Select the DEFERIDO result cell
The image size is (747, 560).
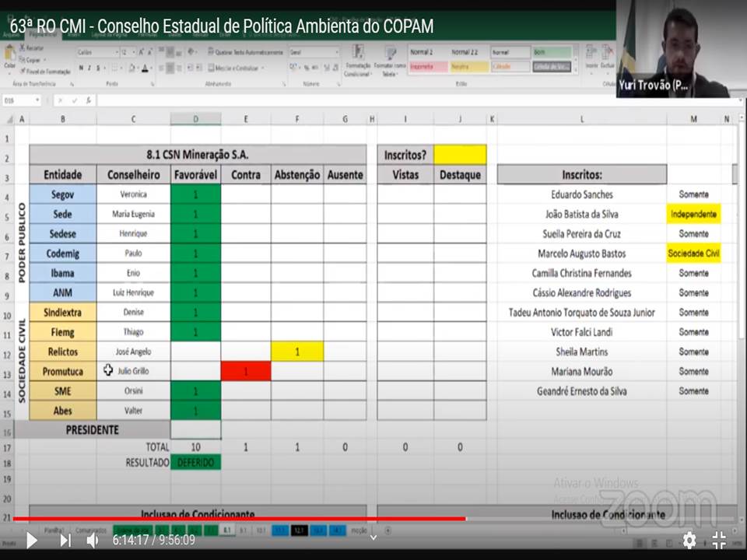click(x=195, y=463)
